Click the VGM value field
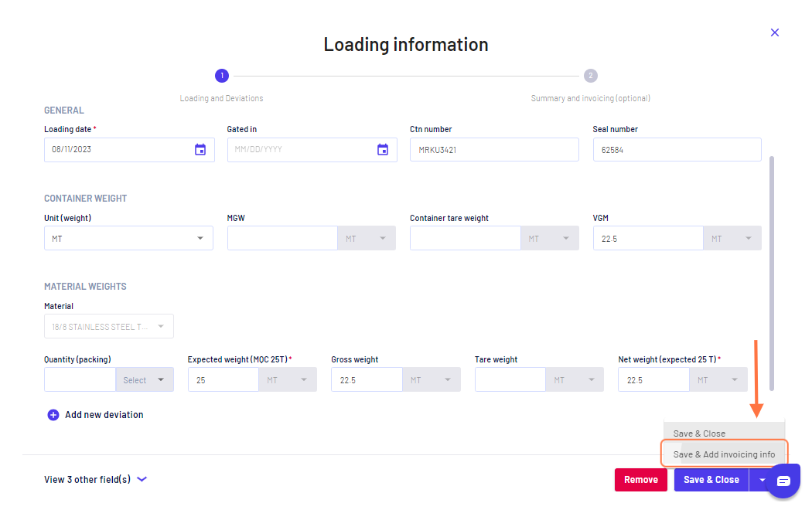 648,239
